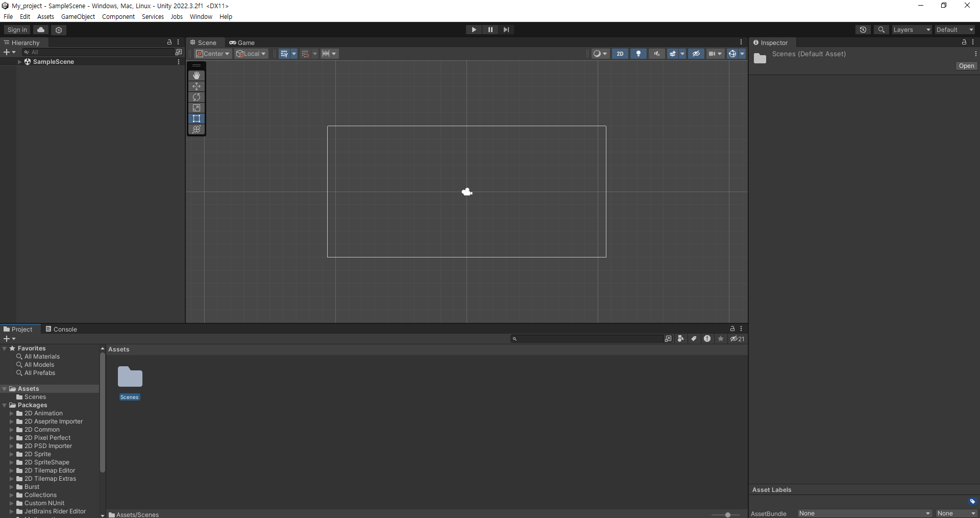Viewport: 980px width, 518px height.
Task: Click the Play button
Action: tap(474, 30)
